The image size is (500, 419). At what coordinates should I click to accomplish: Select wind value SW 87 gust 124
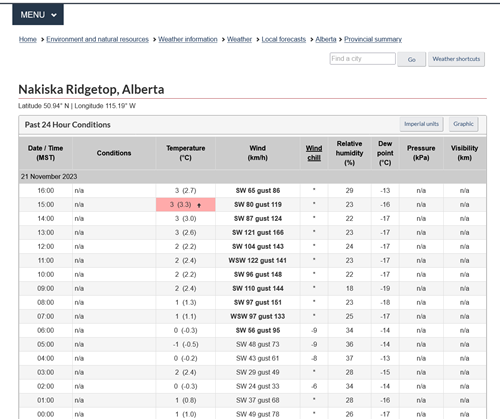coord(258,219)
